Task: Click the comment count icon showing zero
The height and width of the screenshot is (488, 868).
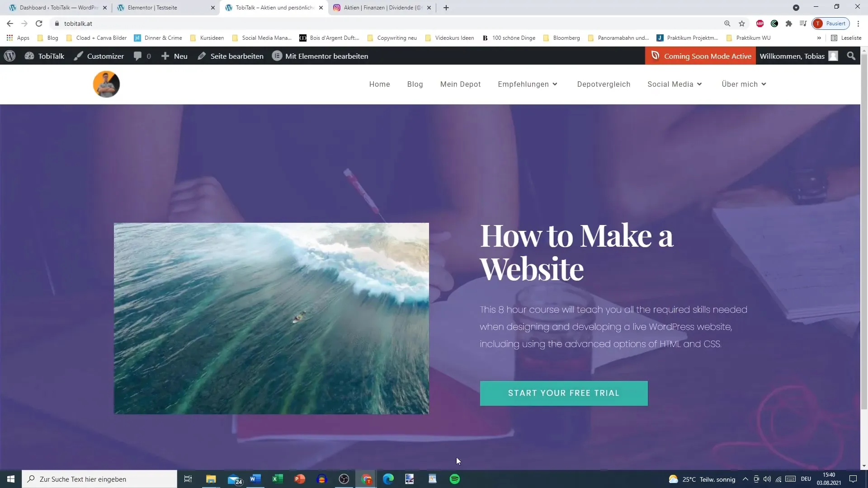Action: pos(142,56)
